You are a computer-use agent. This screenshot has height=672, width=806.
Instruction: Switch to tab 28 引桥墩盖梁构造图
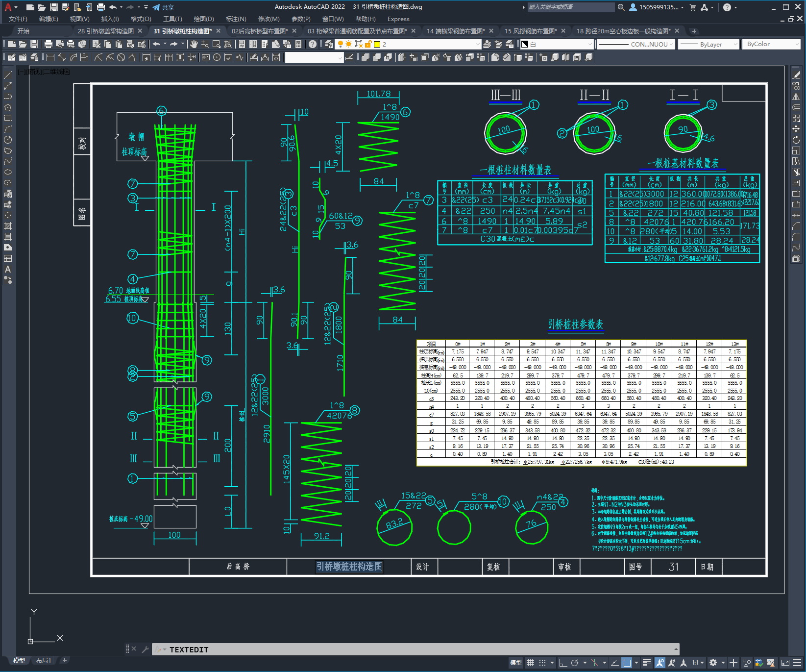click(105, 31)
